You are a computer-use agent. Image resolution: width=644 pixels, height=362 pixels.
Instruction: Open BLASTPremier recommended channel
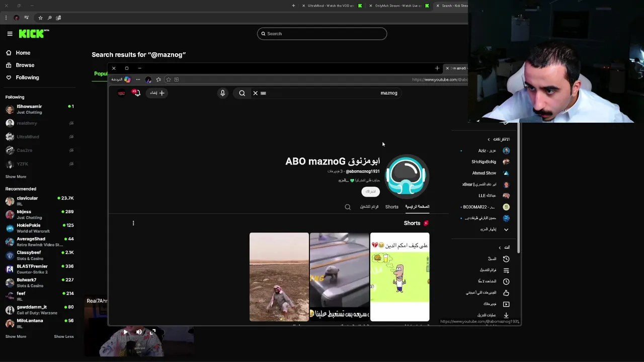point(39,269)
